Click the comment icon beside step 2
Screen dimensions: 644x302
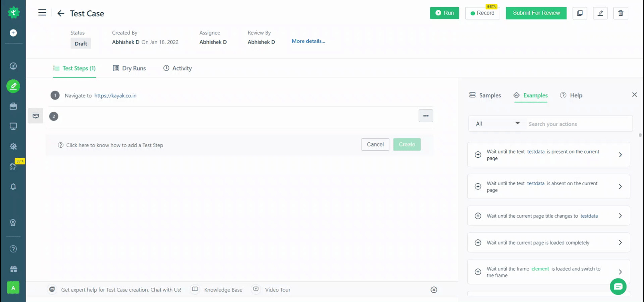click(36, 116)
